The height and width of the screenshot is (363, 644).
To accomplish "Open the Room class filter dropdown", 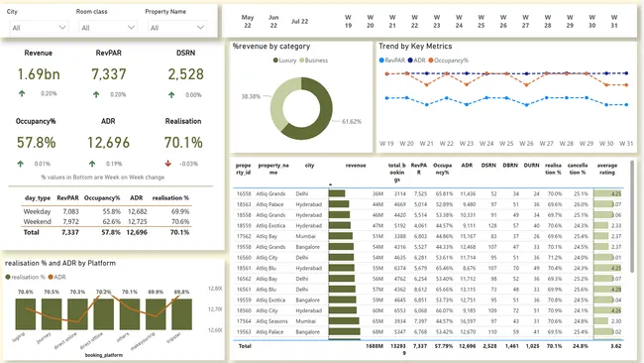I will 108,28.
